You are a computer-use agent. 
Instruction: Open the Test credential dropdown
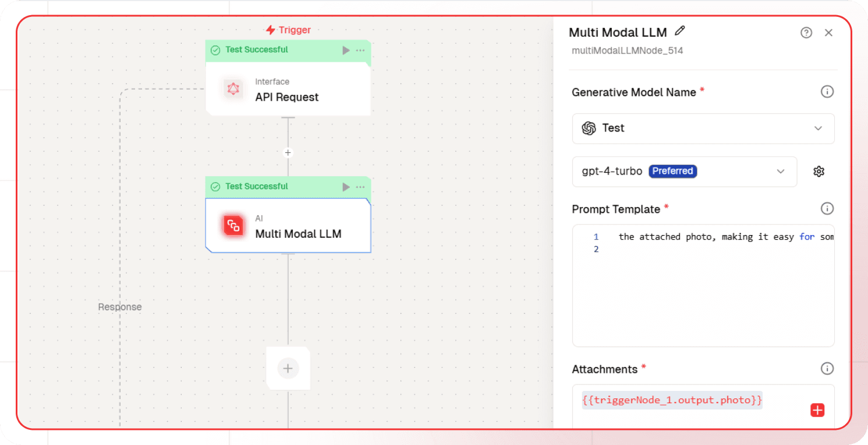pyautogui.click(x=703, y=129)
